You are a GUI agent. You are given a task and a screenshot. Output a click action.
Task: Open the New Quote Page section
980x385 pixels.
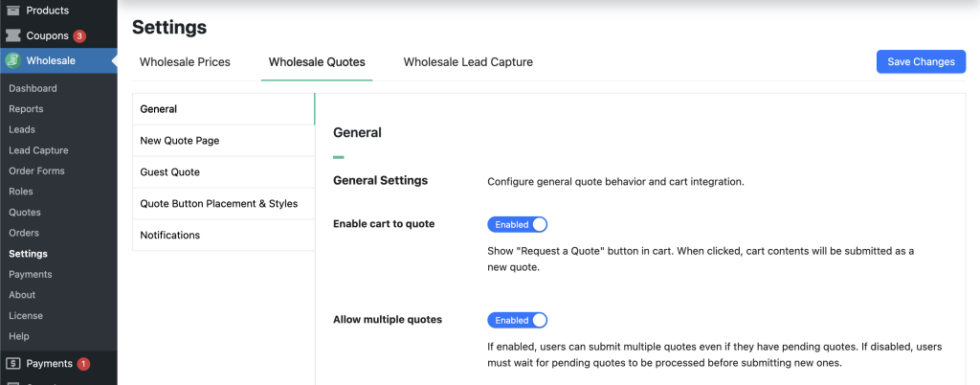(x=180, y=141)
